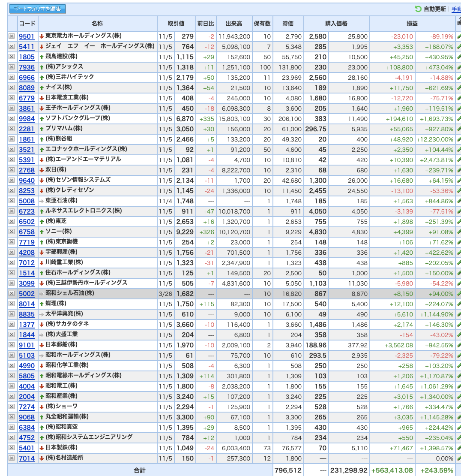Delete the row for code 9501
This screenshot has width=461, height=476.
point(12,36)
